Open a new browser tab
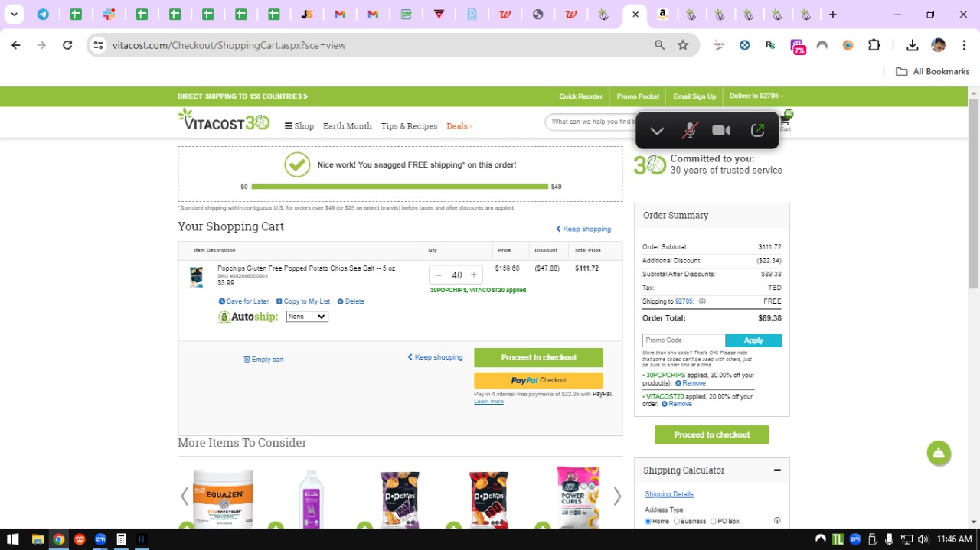 (x=833, y=14)
